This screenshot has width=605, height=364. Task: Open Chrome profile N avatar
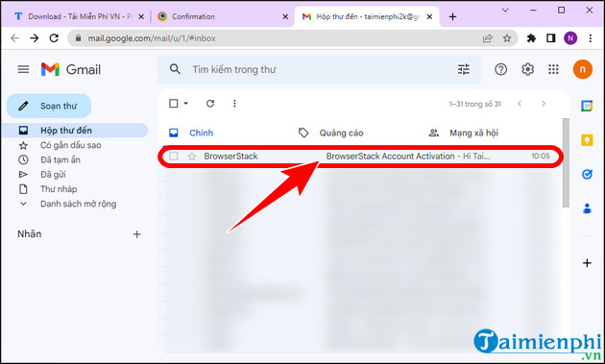click(570, 38)
